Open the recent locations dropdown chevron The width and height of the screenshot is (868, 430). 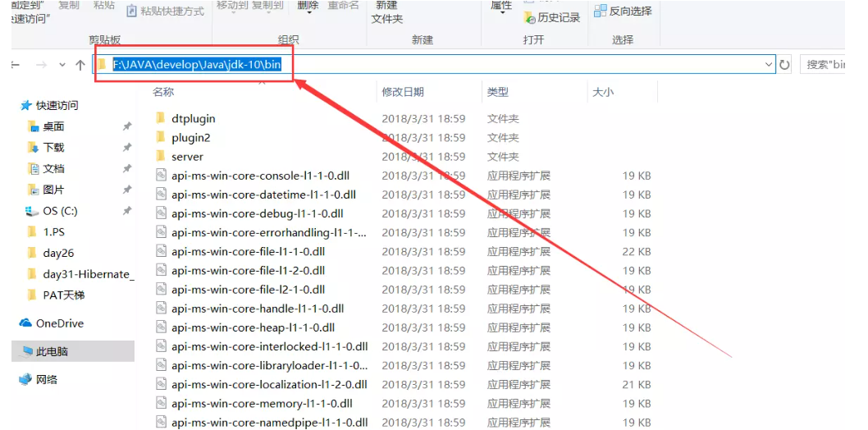point(62,66)
